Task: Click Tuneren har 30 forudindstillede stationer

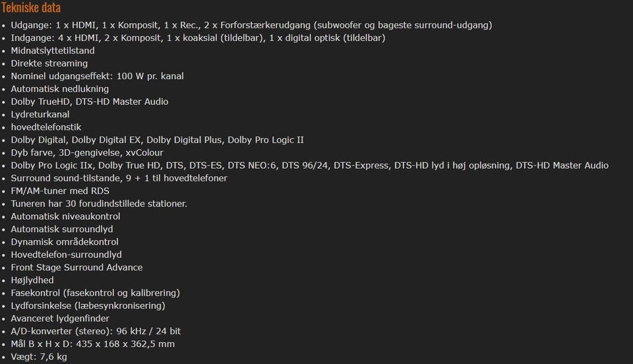Action: (x=99, y=204)
